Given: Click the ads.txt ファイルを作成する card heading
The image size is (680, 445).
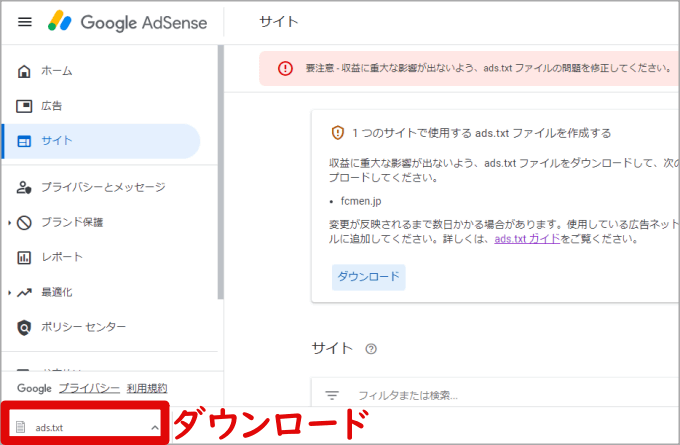Looking at the screenshot, I should (x=481, y=133).
